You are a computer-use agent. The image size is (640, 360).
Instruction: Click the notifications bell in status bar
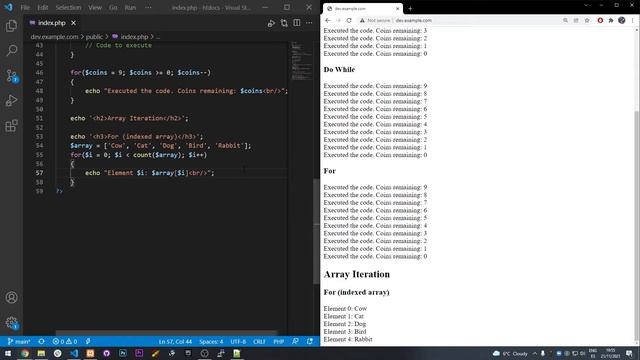[x=310, y=341]
